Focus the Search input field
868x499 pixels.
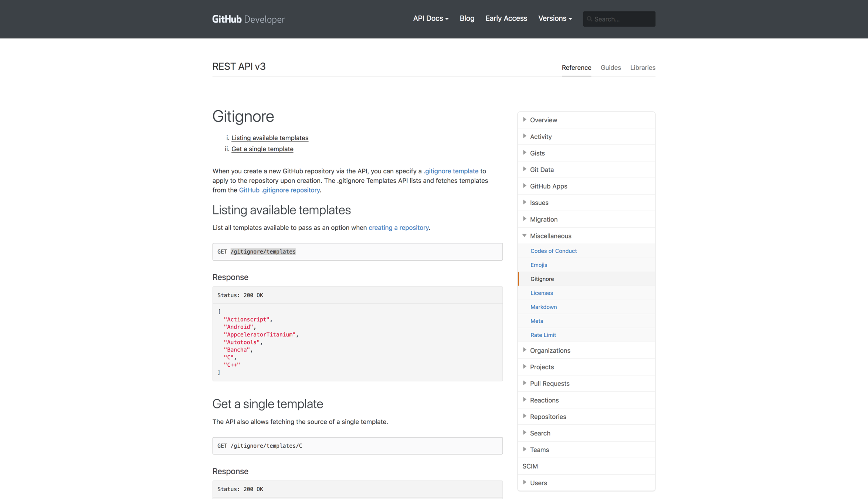tap(623, 19)
